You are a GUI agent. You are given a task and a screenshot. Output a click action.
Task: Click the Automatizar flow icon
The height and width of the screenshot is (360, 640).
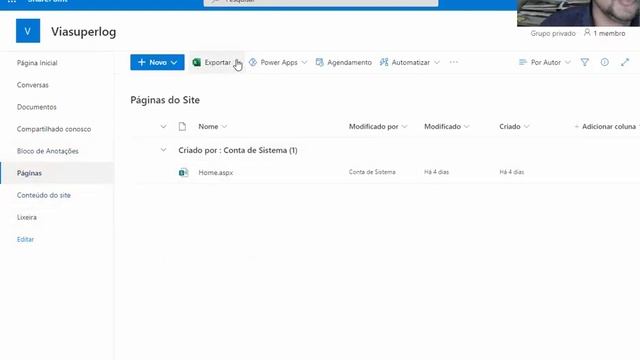(x=384, y=62)
